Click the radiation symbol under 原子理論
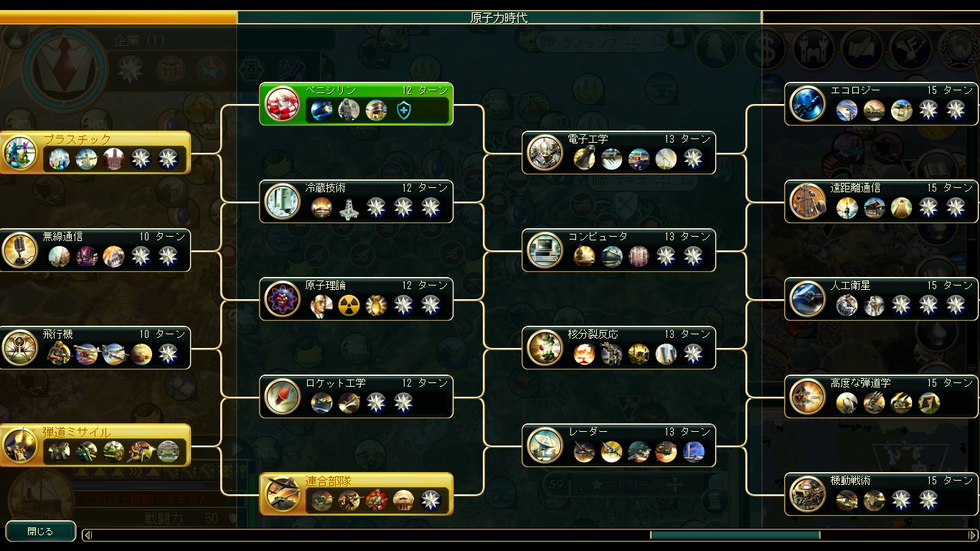The image size is (980, 551). 349,306
